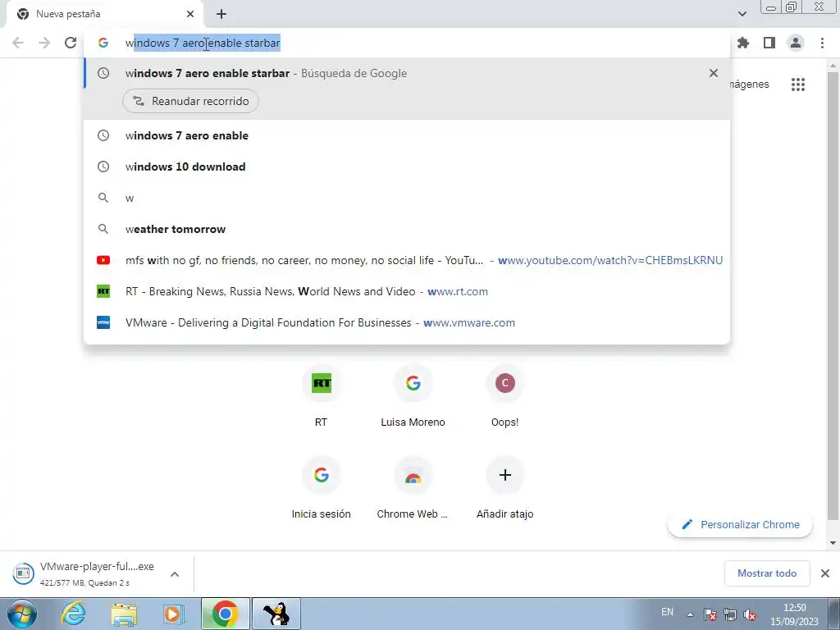This screenshot has height=630, width=840.
Task: Select top 'windows 7 aero enable starbar' suggestion
Action: tap(407, 73)
